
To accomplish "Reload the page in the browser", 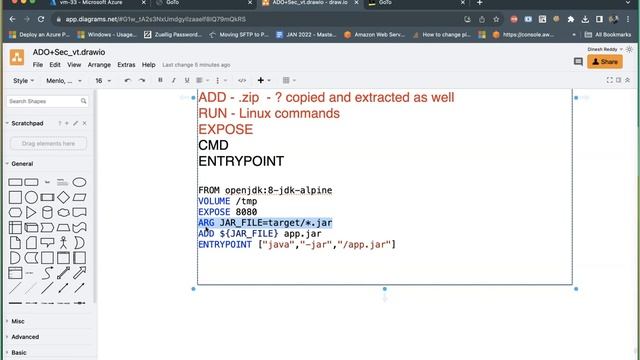I will 41,19.
